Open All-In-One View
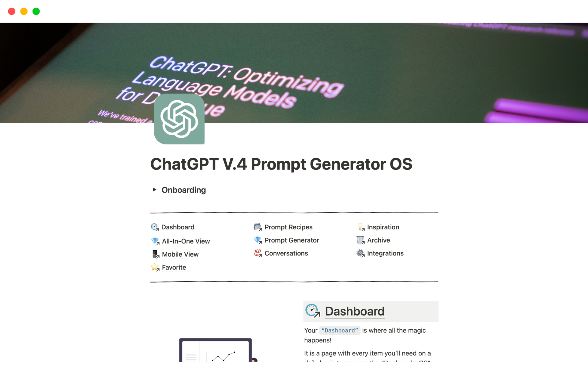The width and height of the screenshot is (588, 368). coord(185,240)
